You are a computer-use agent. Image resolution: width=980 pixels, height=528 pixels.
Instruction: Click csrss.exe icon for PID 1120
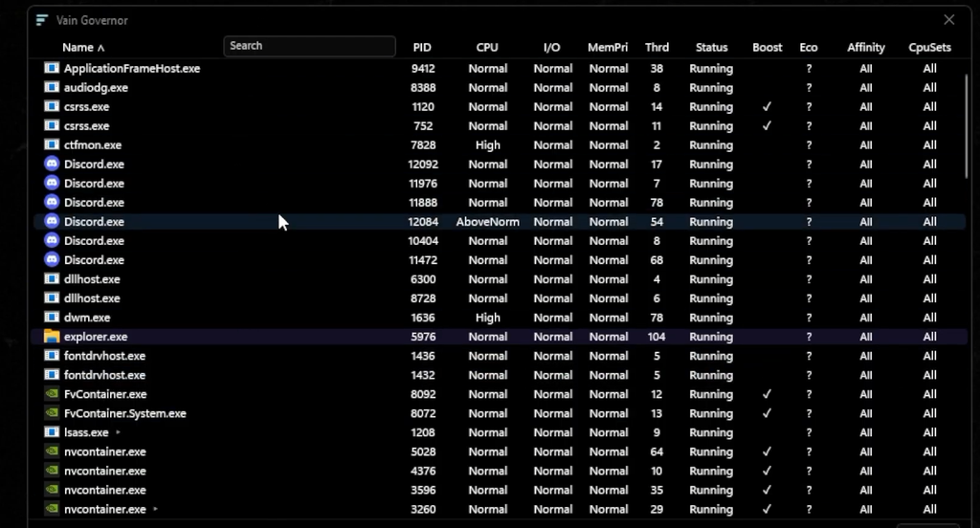52,106
